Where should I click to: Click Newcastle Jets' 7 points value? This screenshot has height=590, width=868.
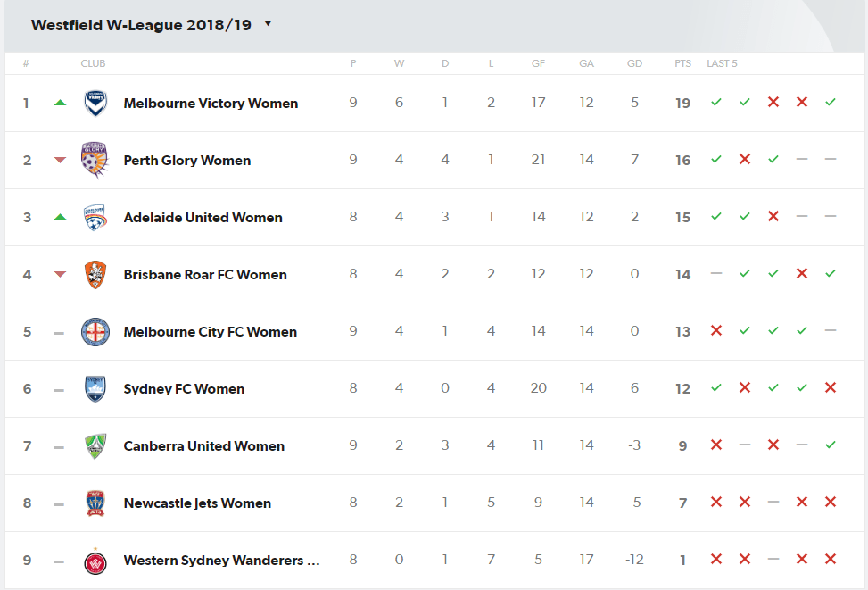pos(682,503)
